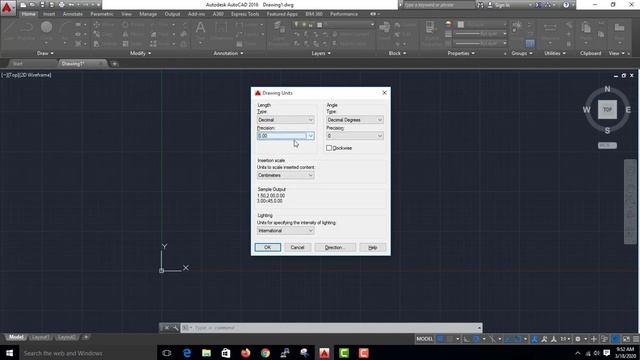Enable the Clockwise checkbox

(329, 148)
